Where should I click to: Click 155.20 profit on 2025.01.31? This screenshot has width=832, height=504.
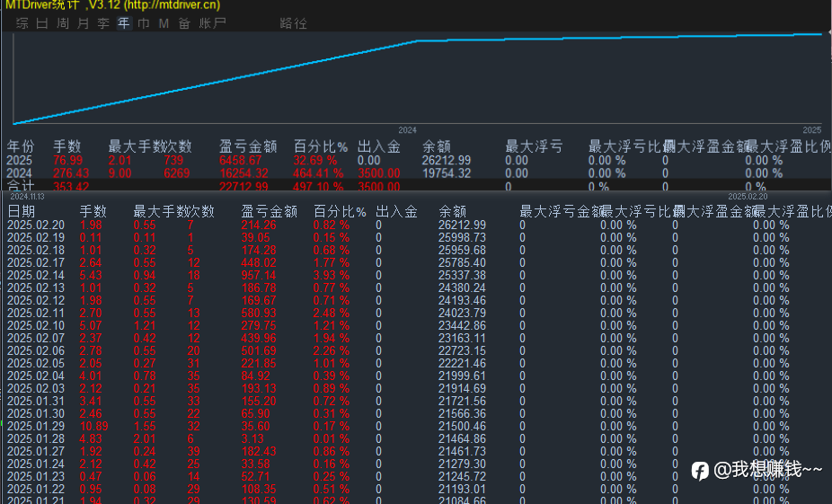tap(259, 401)
